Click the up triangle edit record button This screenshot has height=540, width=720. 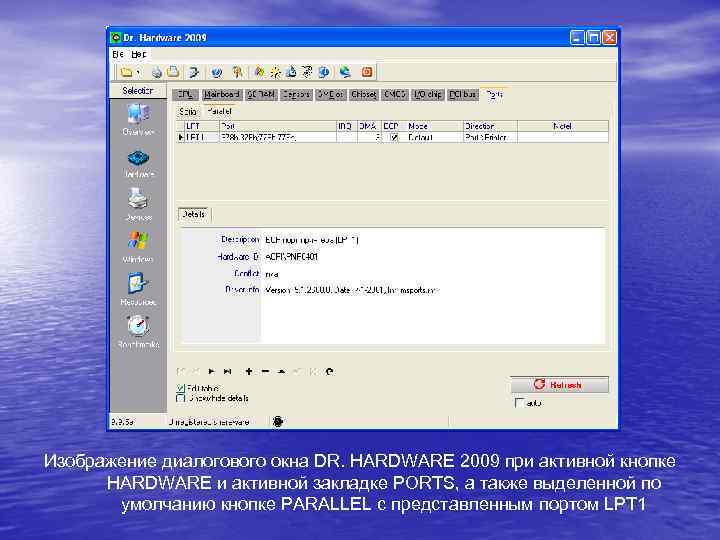[x=281, y=371]
